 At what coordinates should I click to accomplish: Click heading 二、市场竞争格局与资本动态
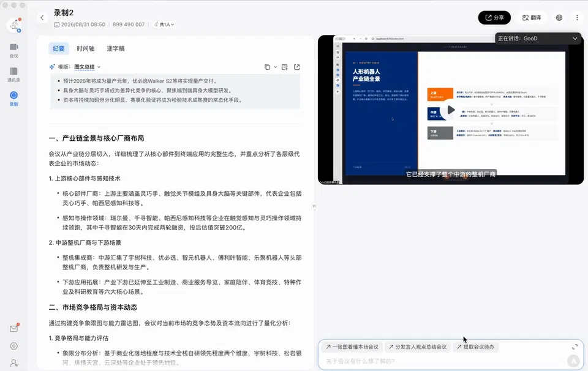coord(93,307)
